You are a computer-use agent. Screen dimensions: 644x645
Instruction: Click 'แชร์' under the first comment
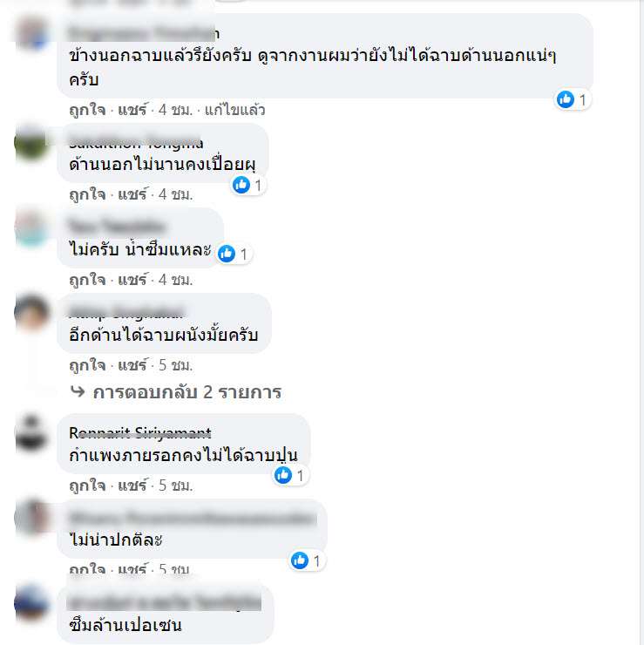[x=132, y=110]
